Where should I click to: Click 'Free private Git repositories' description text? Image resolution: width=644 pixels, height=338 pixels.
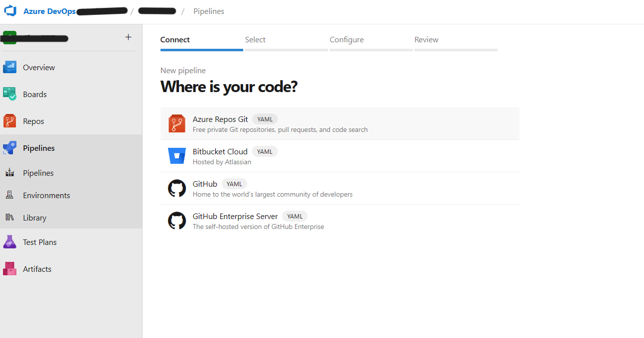tap(280, 129)
